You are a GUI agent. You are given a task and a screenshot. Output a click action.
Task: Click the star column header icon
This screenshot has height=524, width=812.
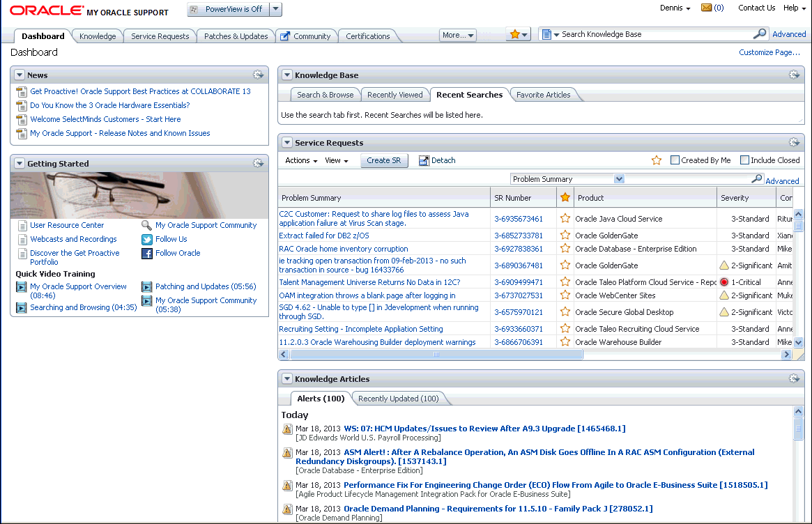pyautogui.click(x=565, y=197)
